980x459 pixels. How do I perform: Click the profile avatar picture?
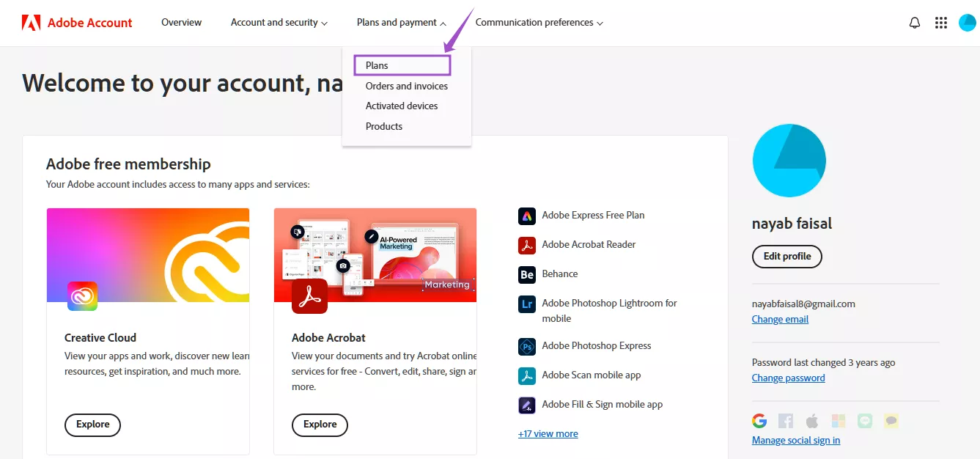[x=789, y=160]
